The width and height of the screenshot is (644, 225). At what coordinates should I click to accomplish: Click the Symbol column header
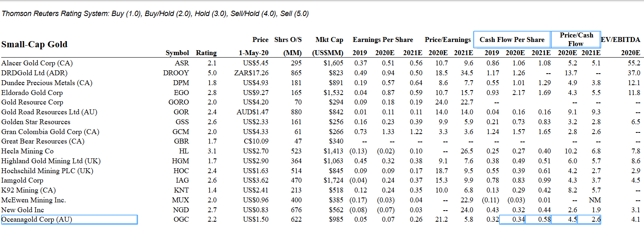(177, 53)
